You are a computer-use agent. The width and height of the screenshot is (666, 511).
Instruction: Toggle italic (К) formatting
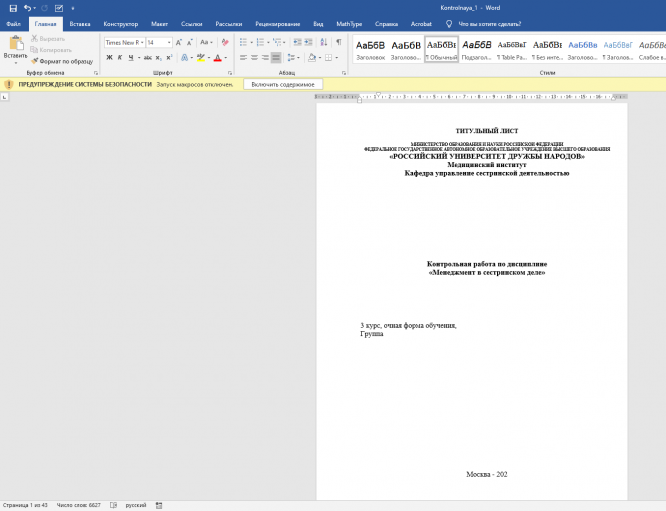pyautogui.click(x=121, y=58)
